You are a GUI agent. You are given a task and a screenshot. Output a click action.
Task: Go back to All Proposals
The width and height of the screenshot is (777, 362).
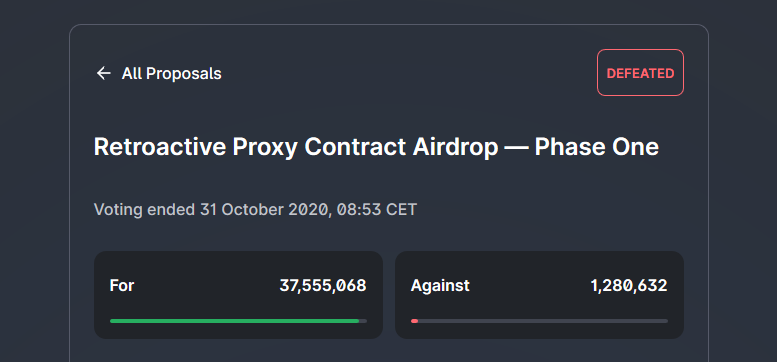click(159, 73)
